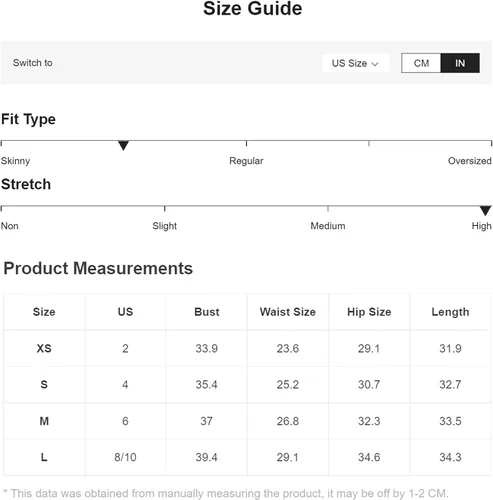Click length value 33.5
493x500 pixels.
click(450, 421)
